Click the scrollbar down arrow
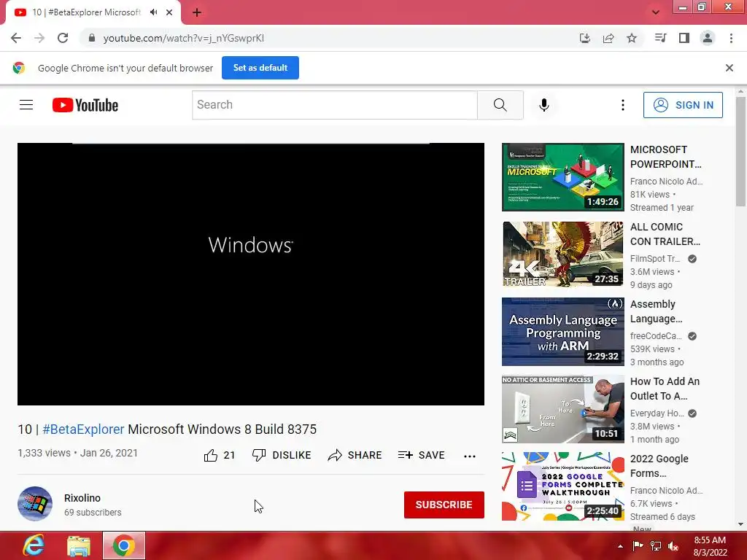The image size is (747, 560). 740,524
